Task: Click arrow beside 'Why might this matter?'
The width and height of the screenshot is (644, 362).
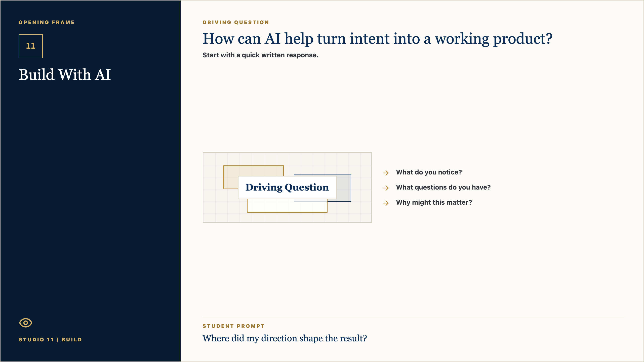Action: pyautogui.click(x=386, y=203)
